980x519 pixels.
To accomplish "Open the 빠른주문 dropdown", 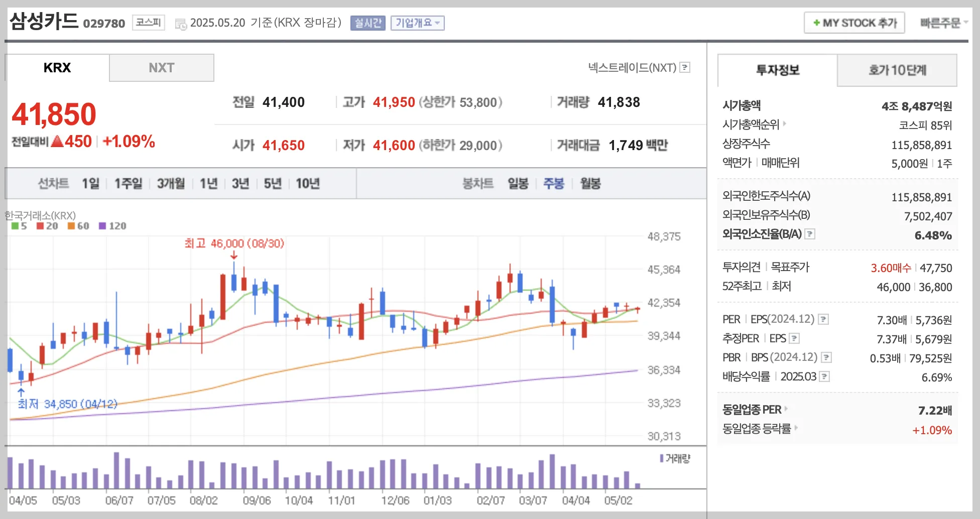I will [x=944, y=23].
